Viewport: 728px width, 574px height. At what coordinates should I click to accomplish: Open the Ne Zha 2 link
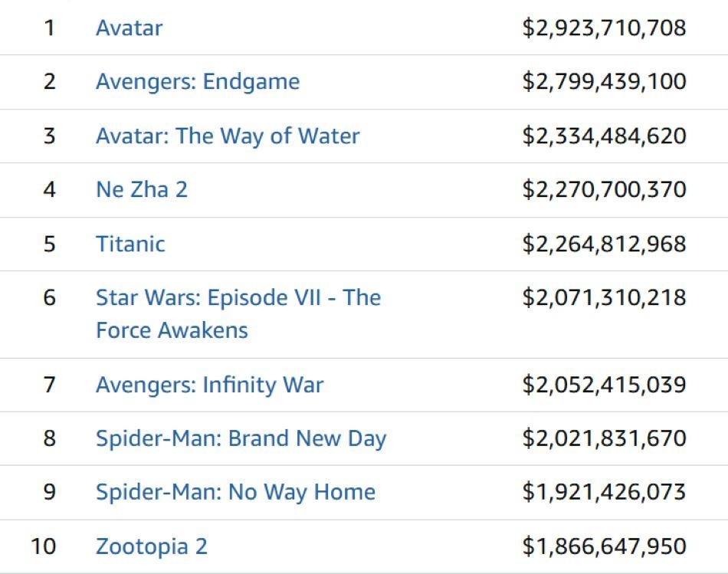click(x=142, y=189)
